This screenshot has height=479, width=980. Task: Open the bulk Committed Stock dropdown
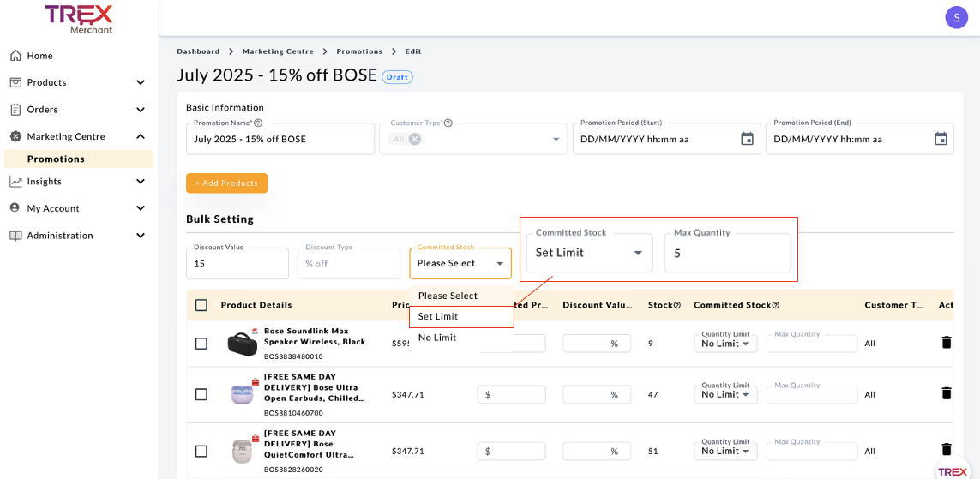coord(460,264)
